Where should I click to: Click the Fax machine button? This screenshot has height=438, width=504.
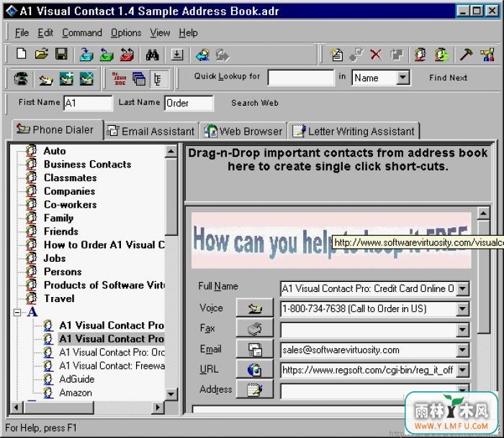click(255, 329)
